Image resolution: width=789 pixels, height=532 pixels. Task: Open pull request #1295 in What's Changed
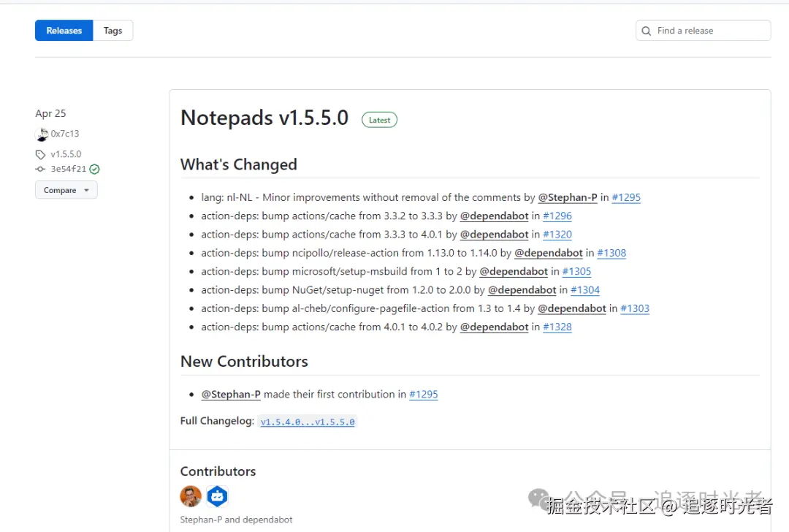click(x=626, y=198)
